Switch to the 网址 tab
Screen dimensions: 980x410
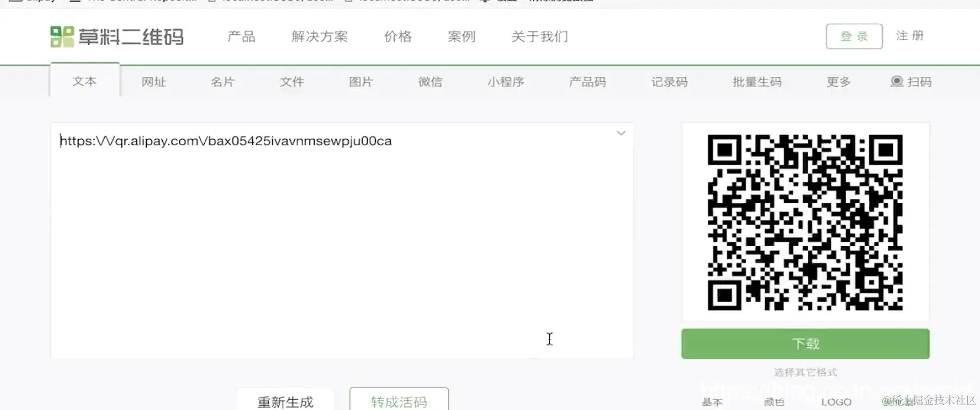coord(154,82)
